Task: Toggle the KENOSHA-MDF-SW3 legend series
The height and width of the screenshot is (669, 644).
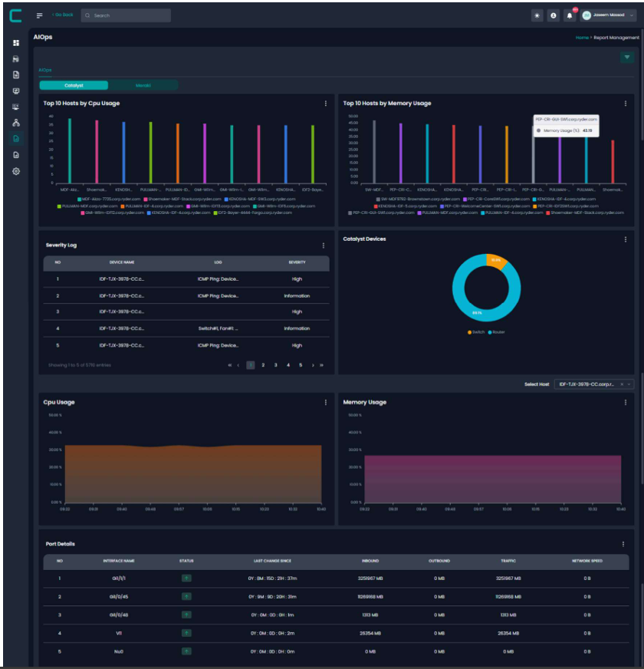Action: point(260,199)
